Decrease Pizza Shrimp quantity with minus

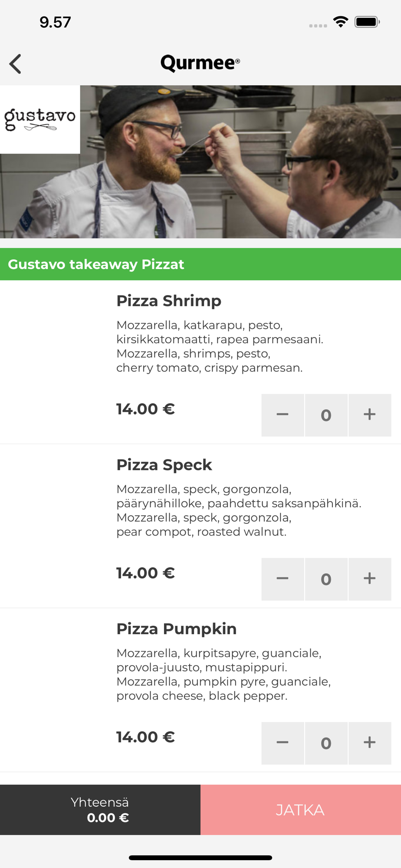pos(283,415)
